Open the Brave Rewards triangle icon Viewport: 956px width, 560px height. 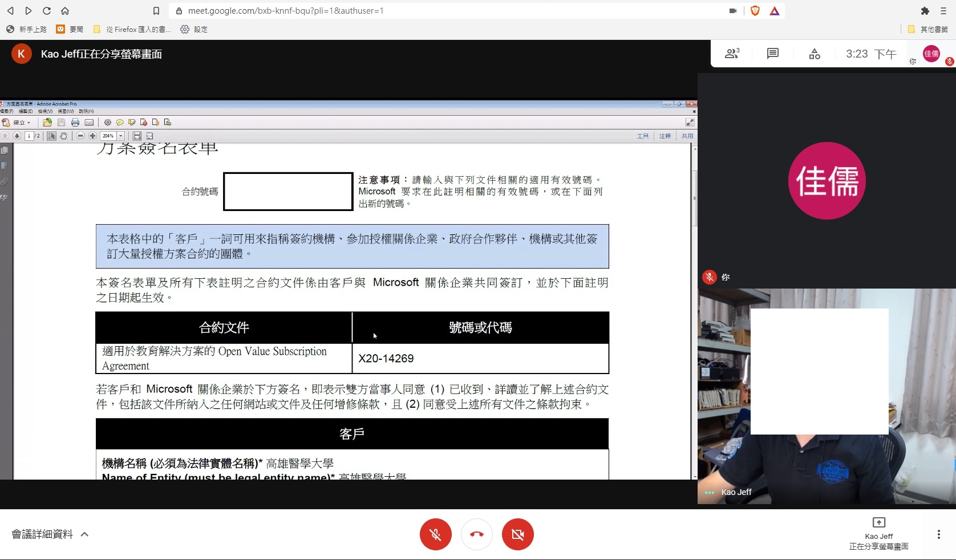click(x=775, y=11)
